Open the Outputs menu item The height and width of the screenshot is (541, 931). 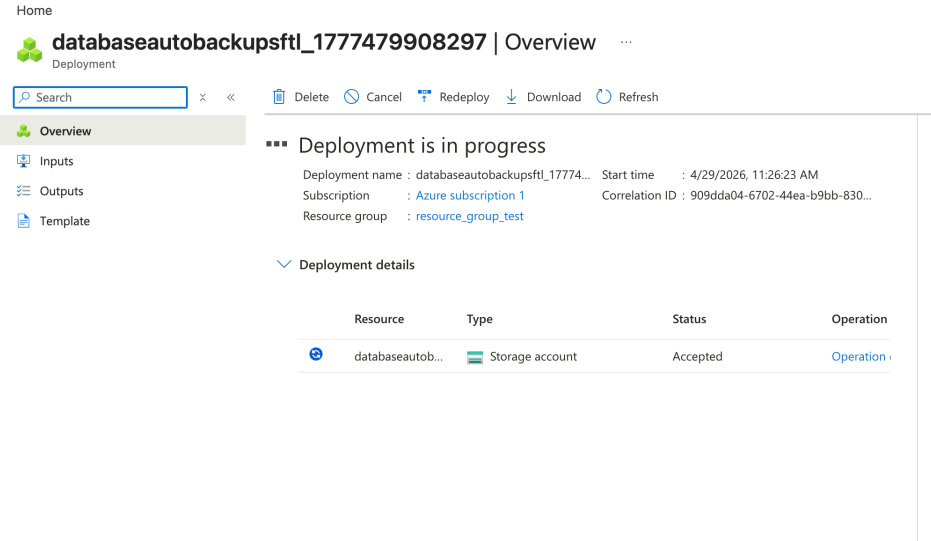(x=61, y=191)
